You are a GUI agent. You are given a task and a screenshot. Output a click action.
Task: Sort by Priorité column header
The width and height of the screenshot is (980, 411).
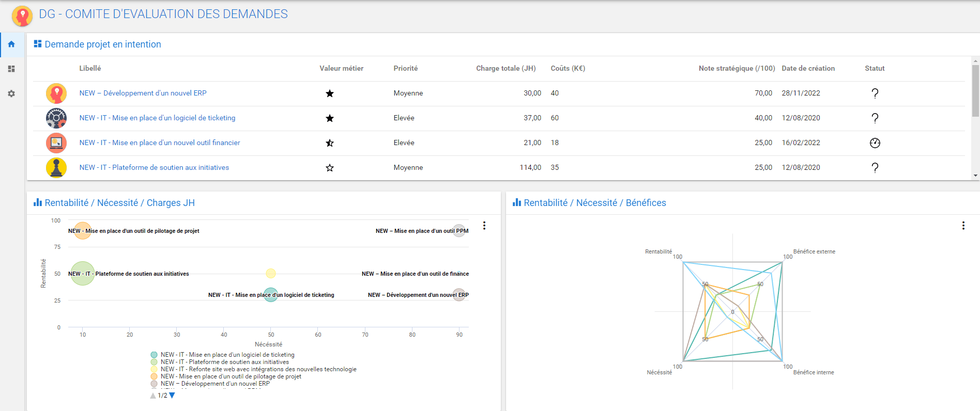(406, 68)
